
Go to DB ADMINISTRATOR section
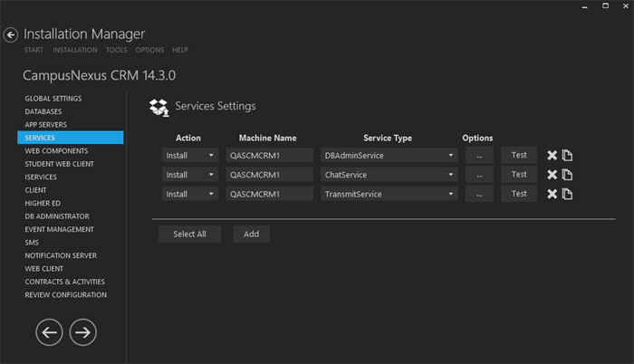57,216
